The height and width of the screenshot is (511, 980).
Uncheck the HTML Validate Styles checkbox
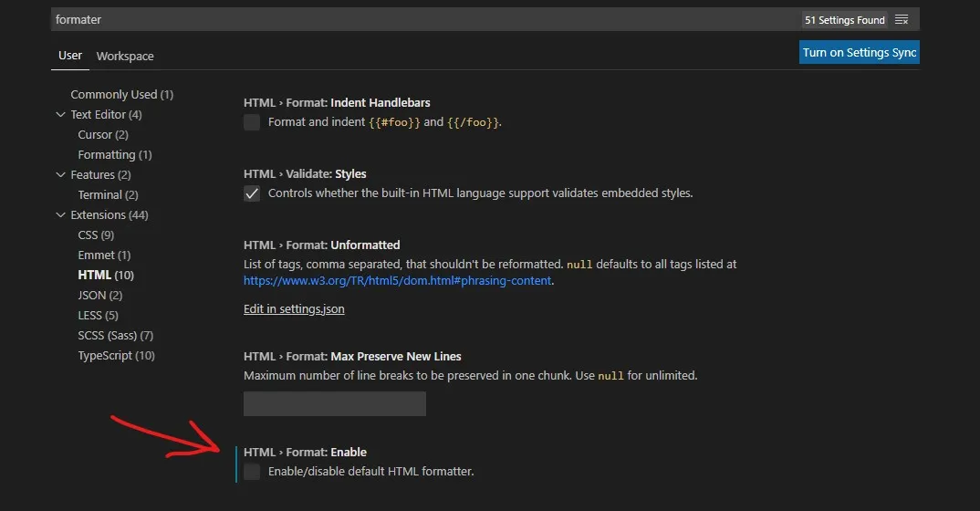pos(252,193)
